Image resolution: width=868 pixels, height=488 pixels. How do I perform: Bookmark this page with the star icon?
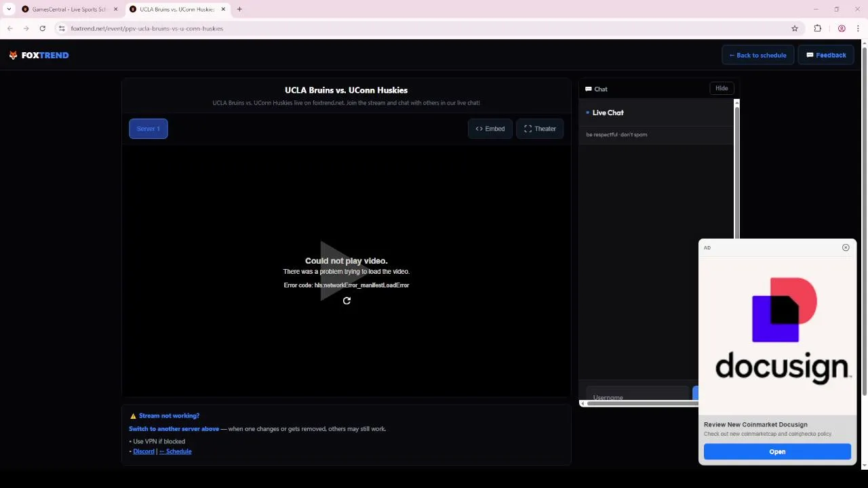(795, 28)
